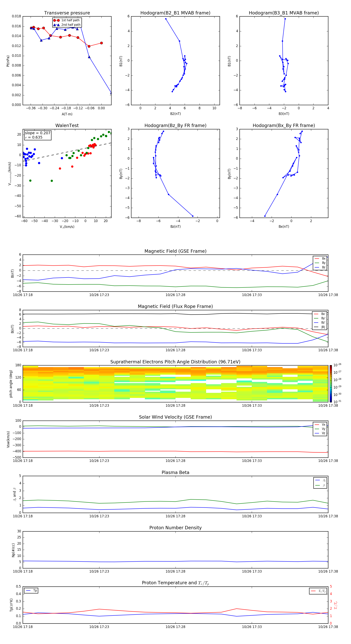The width and height of the screenshot is (351, 644).
Task: Click the 'Plasma Beta' title
Action: (175, 472)
